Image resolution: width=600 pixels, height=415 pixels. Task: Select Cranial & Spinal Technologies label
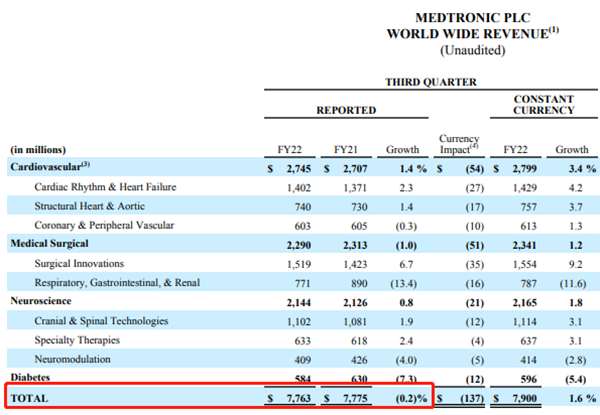tap(101, 321)
